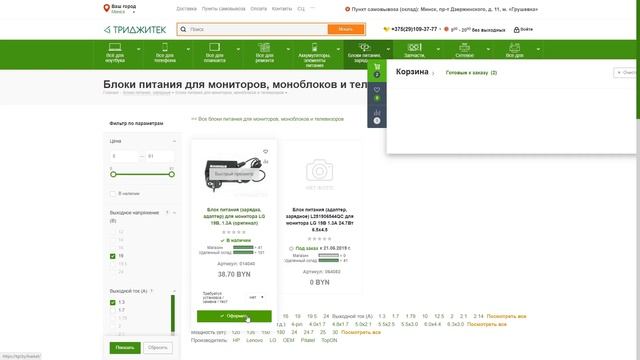
Task: Click the pickup point pin icon
Action: (347, 9)
